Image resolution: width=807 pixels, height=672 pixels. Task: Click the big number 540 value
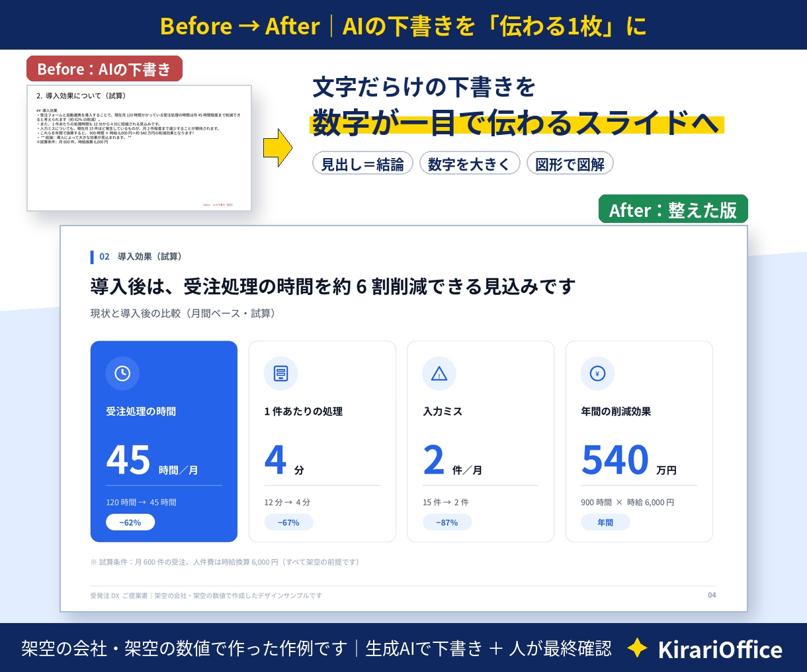pos(615,460)
